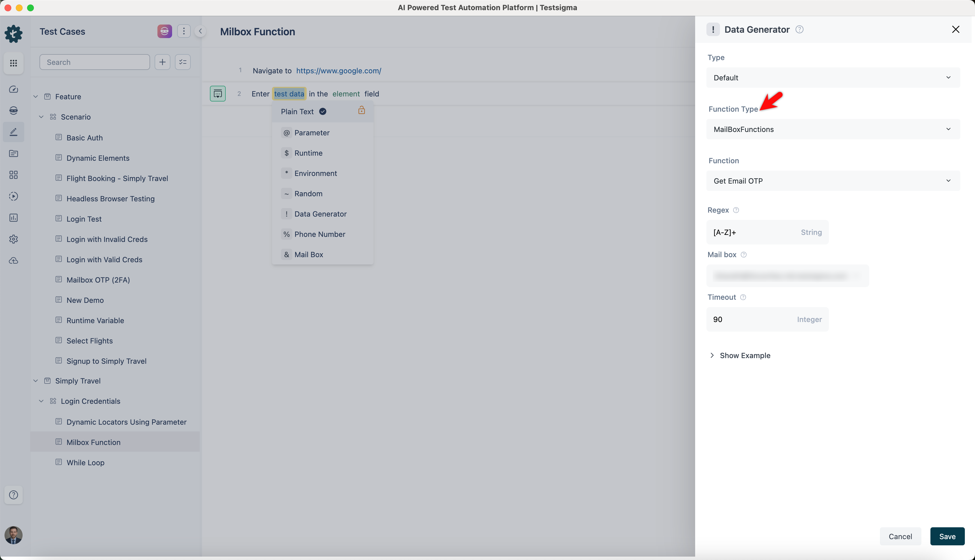Click the bulk select checklist icon
Viewport: 975px width, 560px height.
tap(183, 62)
